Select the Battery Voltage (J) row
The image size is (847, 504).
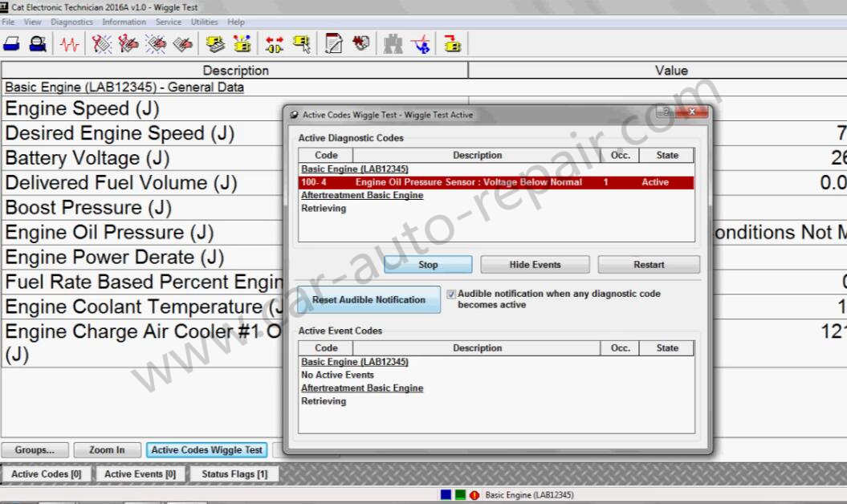(143, 158)
